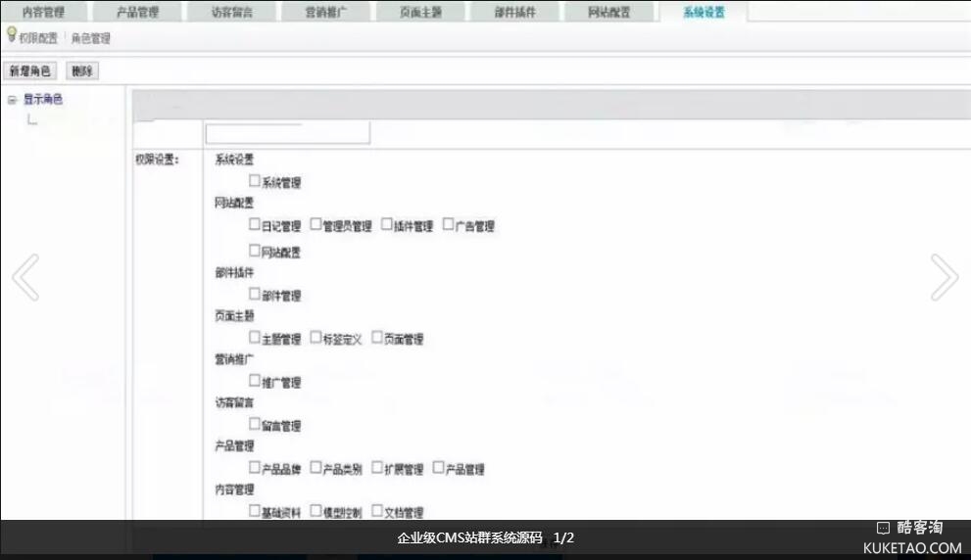Tick the 页面管理 checkbox

(x=376, y=337)
